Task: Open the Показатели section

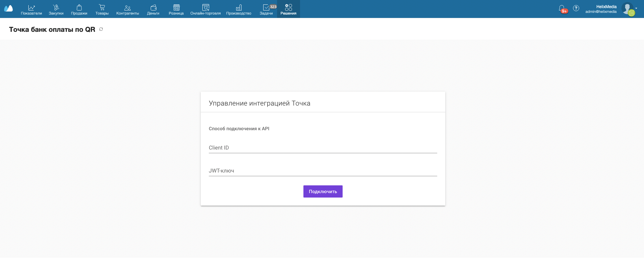Action: tap(31, 9)
